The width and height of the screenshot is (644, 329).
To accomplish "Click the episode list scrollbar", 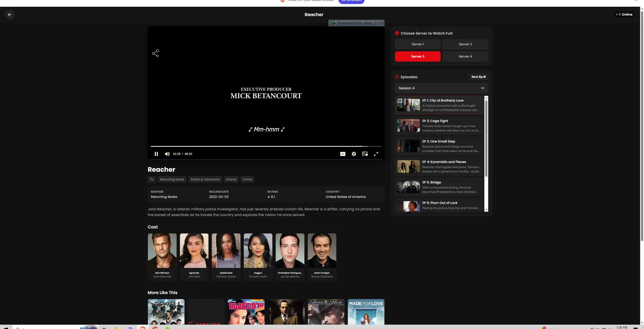I will pos(486,138).
